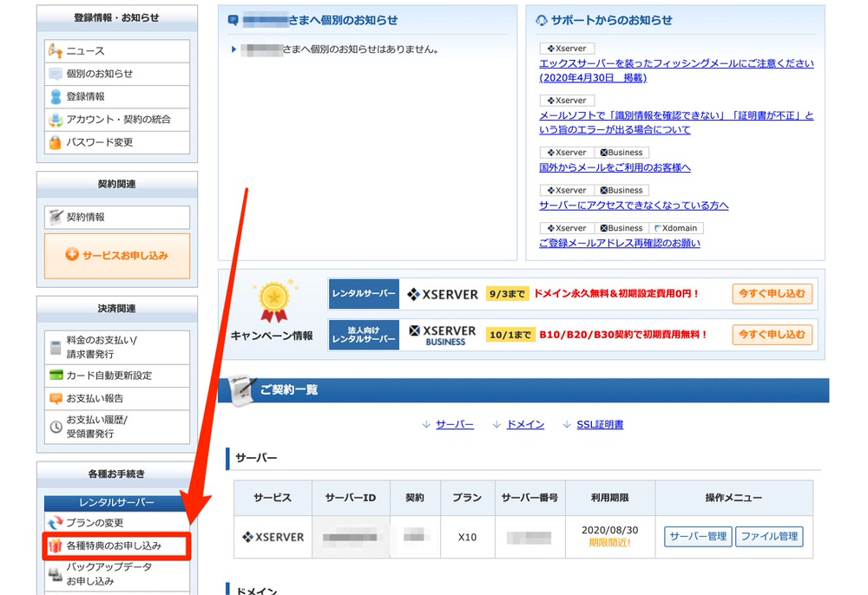Viewport: 868px width, 595px height.
Task: Click the triangle bullet before お知らせはありません
Action: coord(233,49)
